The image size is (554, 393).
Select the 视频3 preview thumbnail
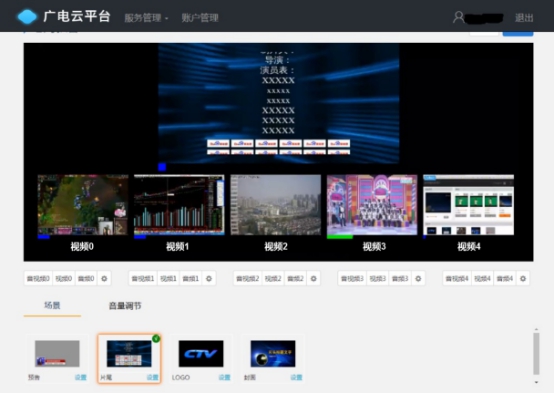[x=372, y=205]
